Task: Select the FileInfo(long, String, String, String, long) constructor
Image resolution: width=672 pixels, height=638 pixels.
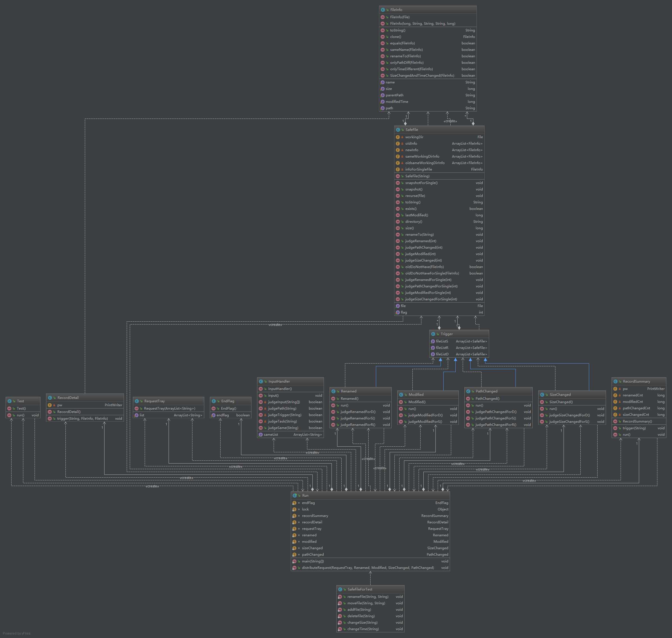Action: (x=428, y=24)
